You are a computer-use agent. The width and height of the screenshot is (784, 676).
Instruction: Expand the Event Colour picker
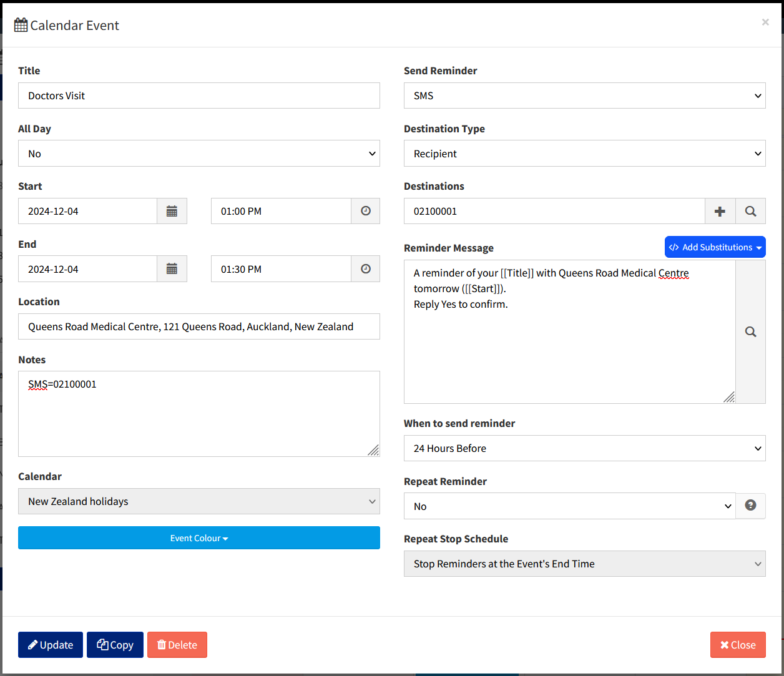198,537
